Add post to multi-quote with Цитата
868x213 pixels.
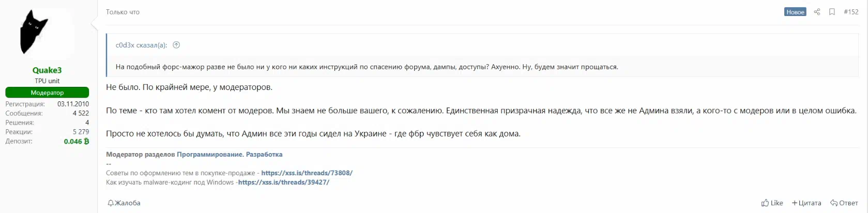pos(806,203)
